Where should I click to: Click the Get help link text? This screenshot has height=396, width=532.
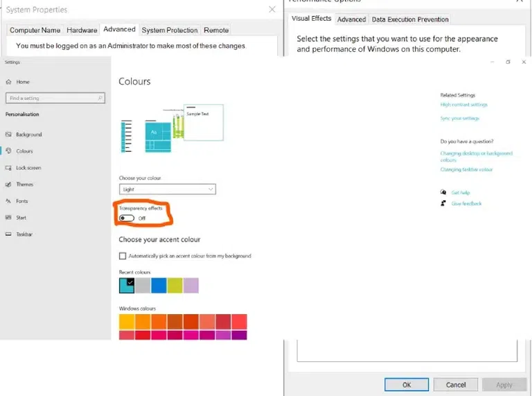tap(461, 193)
